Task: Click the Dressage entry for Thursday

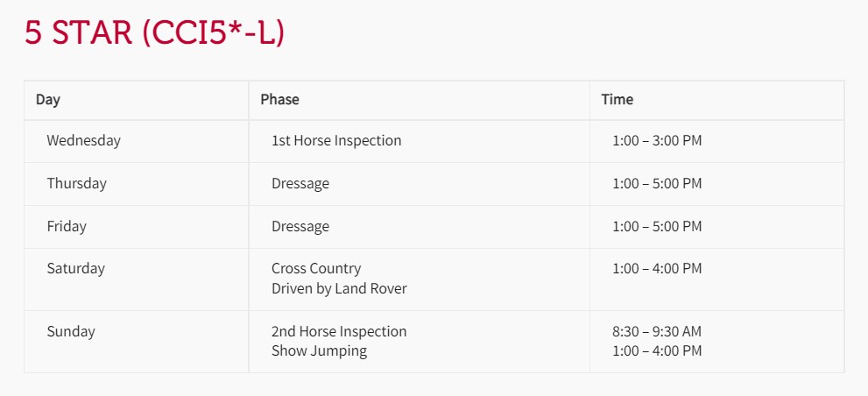Action: click(x=300, y=183)
